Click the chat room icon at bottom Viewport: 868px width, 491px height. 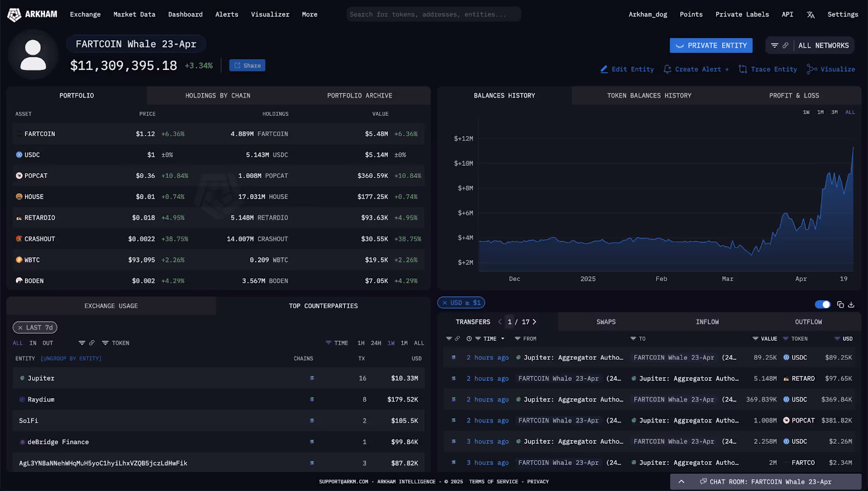[x=703, y=482]
